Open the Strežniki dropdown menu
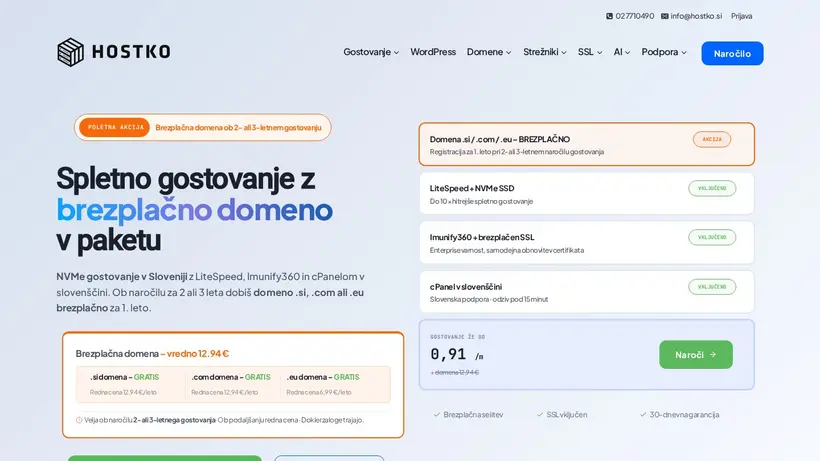Screen dimensions: 820x461 point(544,52)
